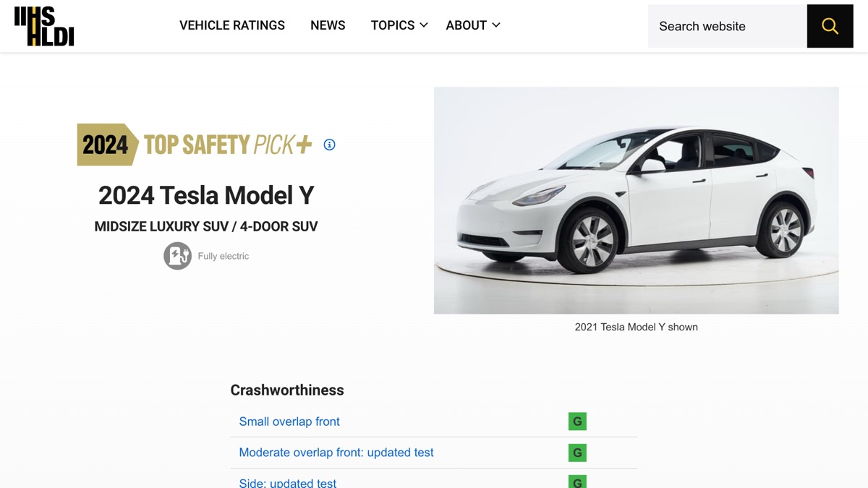Open the Top Safety Pick+ info icon
The width and height of the screenshot is (868, 488).
click(329, 145)
